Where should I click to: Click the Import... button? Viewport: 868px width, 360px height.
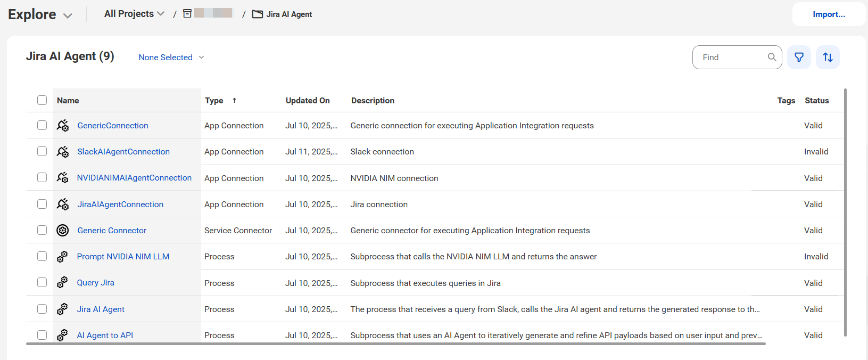pyautogui.click(x=829, y=14)
